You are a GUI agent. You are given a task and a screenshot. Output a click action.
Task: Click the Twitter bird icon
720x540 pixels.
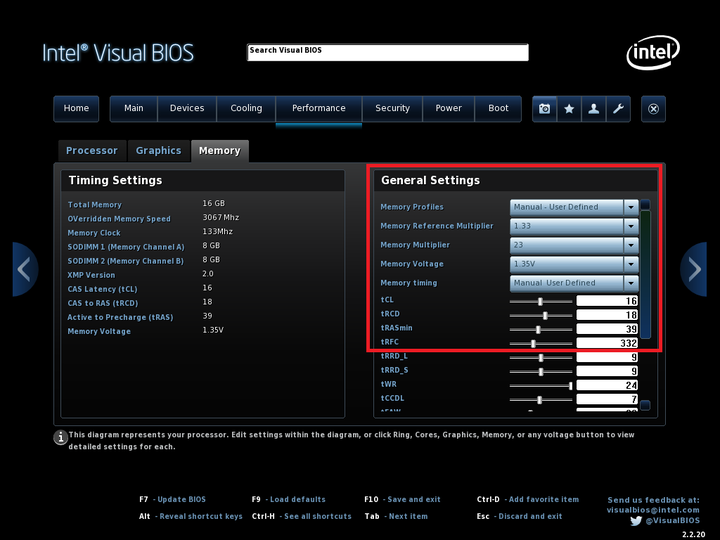pos(636,521)
